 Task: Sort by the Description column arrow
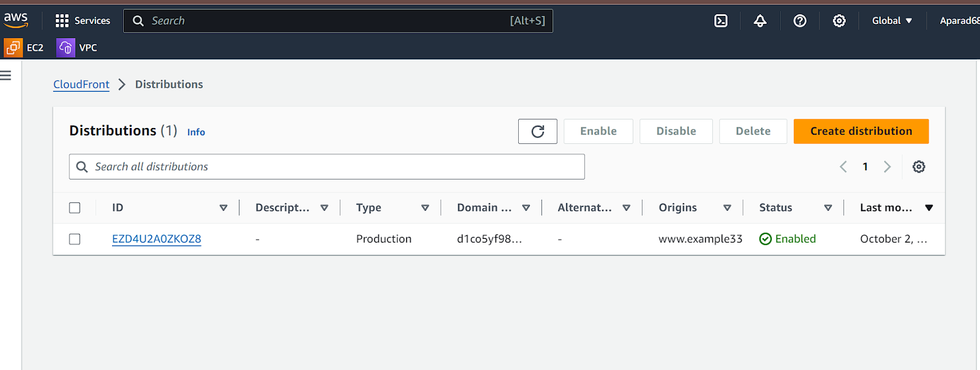pos(325,208)
